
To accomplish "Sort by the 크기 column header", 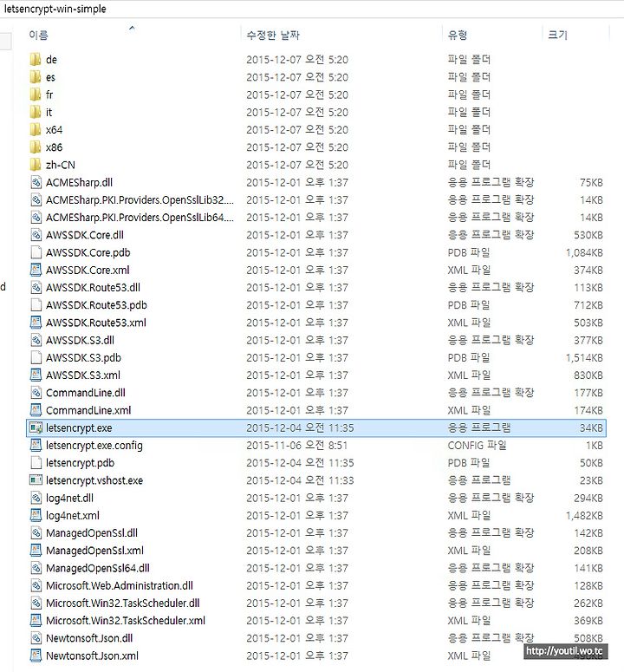I will click(557, 36).
